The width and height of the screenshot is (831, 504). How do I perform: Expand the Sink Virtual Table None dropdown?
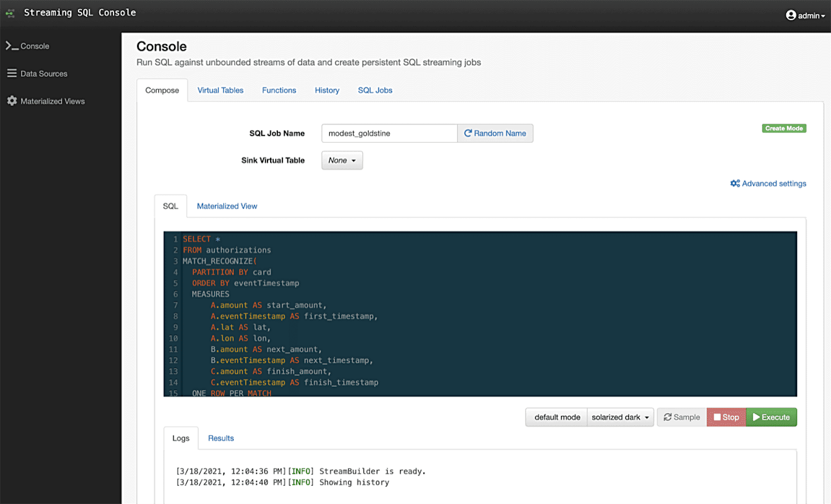point(342,160)
